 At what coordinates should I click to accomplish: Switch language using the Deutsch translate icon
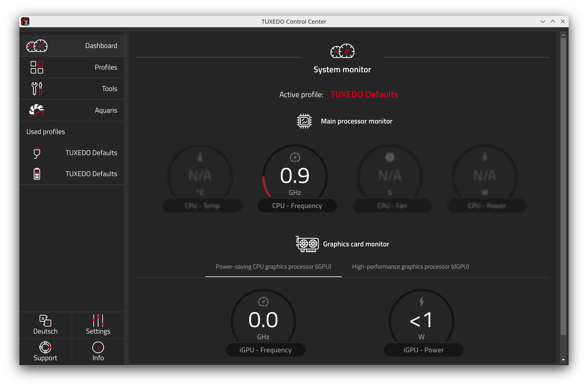[45, 321]
